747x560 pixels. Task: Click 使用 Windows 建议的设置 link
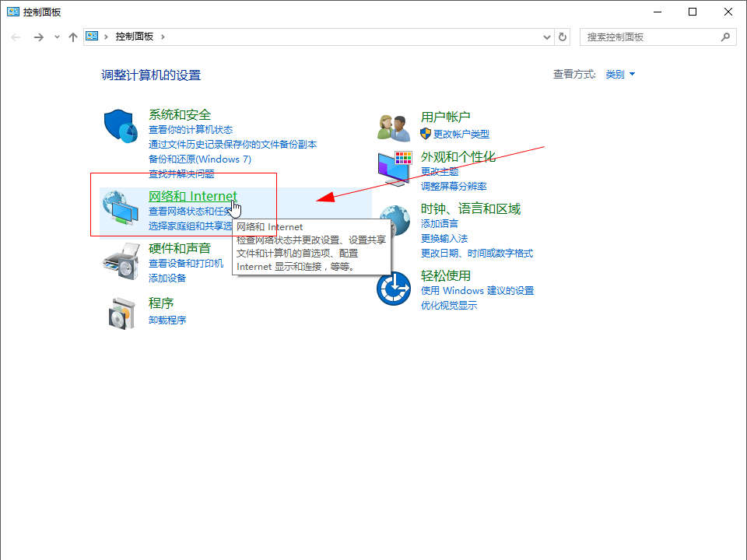477,290
